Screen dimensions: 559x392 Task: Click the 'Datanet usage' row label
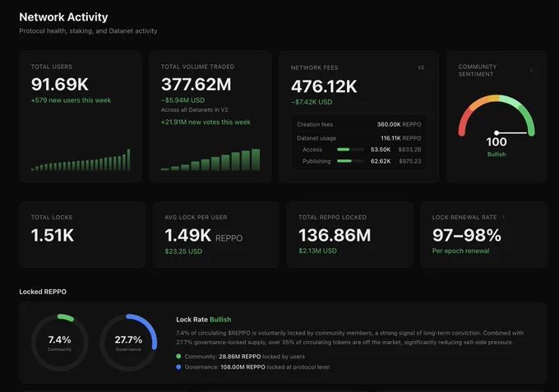pyautogui.click(x=316, y=138)
